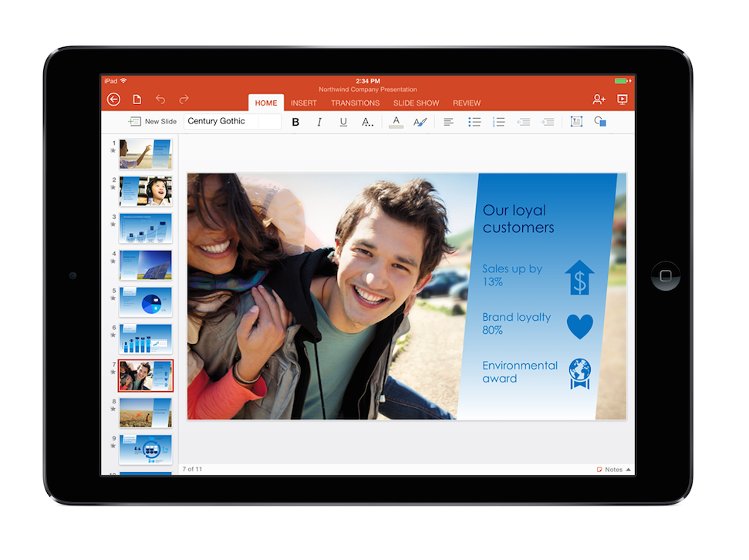Tap the back arrow circle button
The width and height of the screenshot is (749, 560).
point(113,99)
